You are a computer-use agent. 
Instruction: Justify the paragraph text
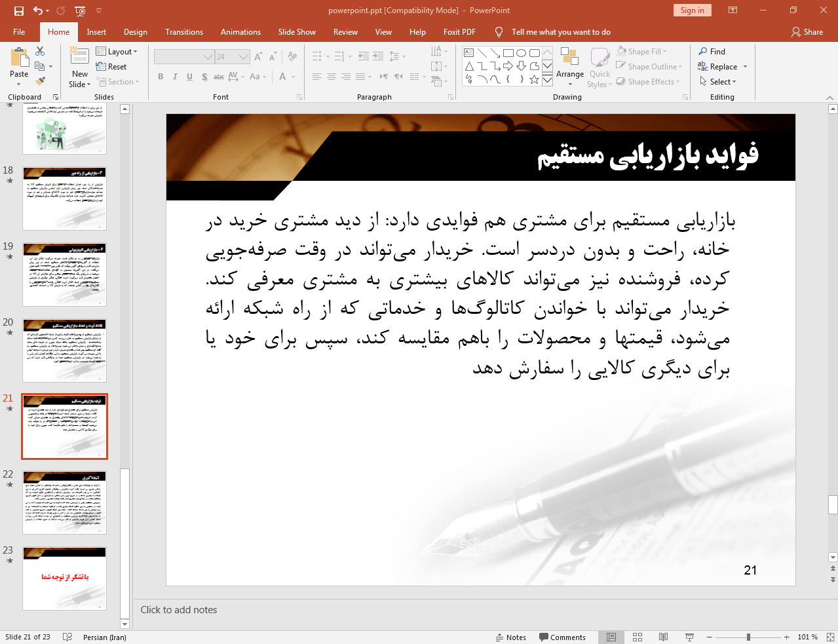[x=360, y=77]
